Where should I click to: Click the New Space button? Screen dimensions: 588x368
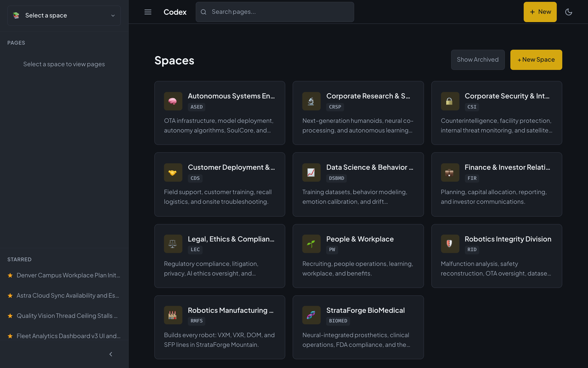pos(536,60)
